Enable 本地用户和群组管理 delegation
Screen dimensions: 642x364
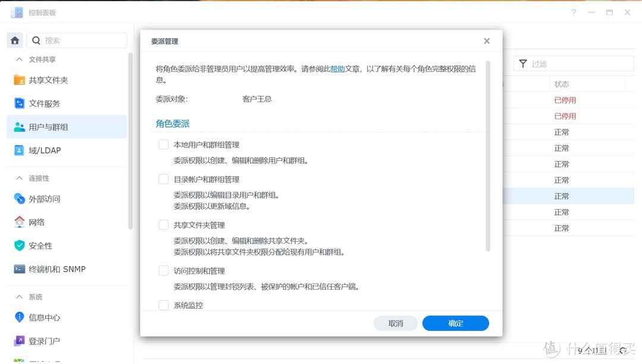point(163,144)
